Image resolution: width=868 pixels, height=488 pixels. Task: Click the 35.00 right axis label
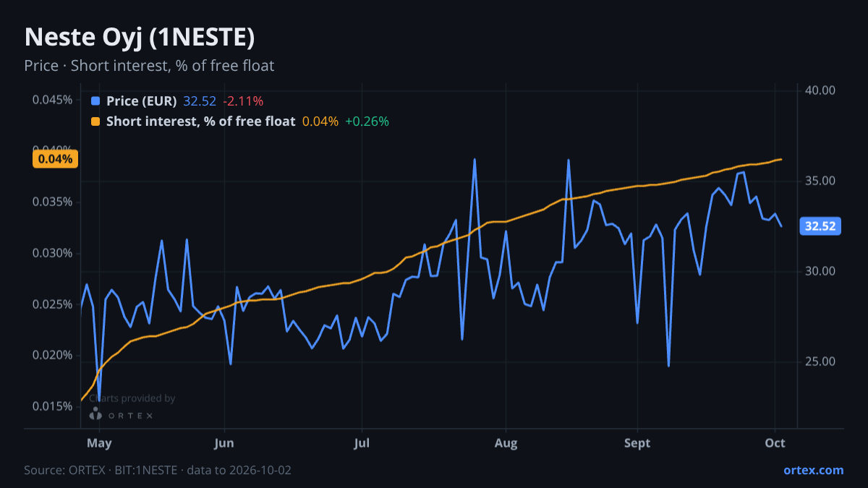(x=820, y=181)
